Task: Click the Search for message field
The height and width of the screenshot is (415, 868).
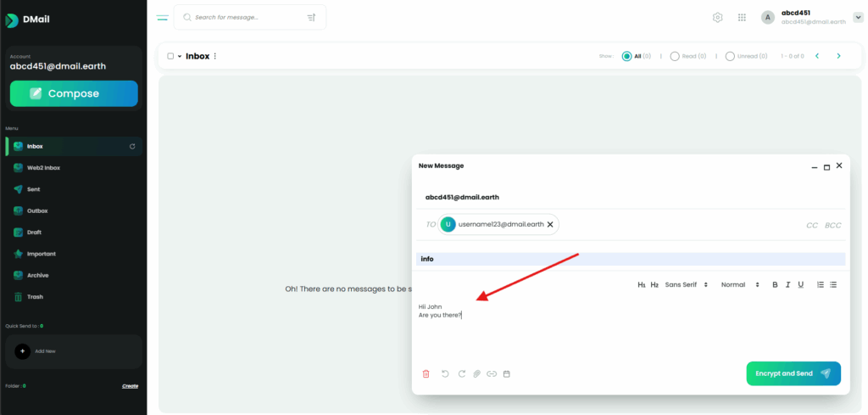Action: click(x=246, y=17)
